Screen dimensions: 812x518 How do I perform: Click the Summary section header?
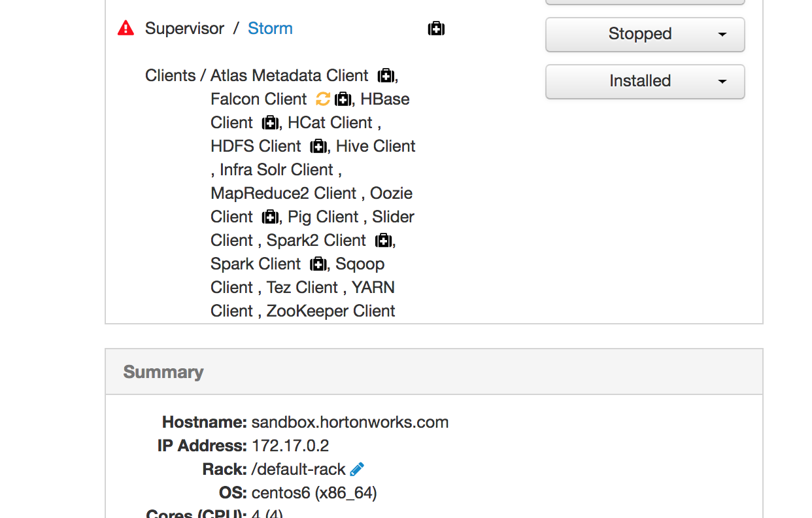(163, 372)
